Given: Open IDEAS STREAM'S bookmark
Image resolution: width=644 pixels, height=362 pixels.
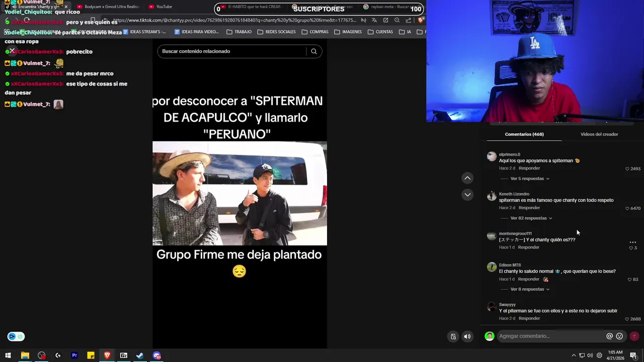Looking at the screenshot, I should tap(143, 32).
